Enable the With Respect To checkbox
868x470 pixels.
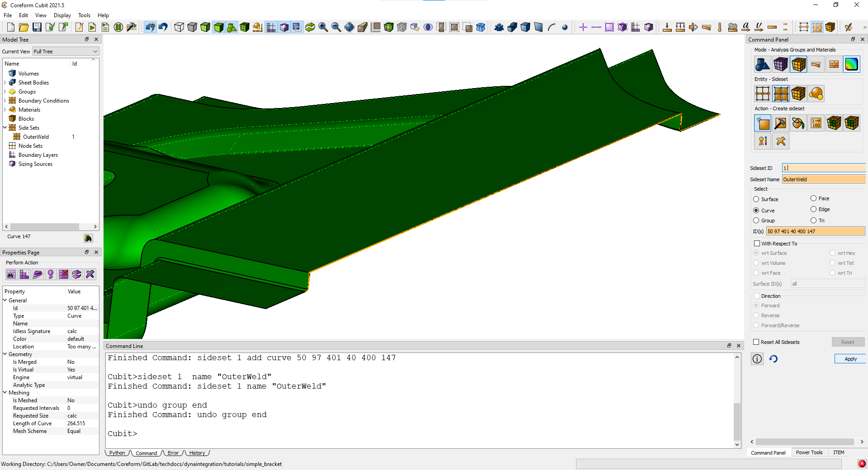pos(757,244)
